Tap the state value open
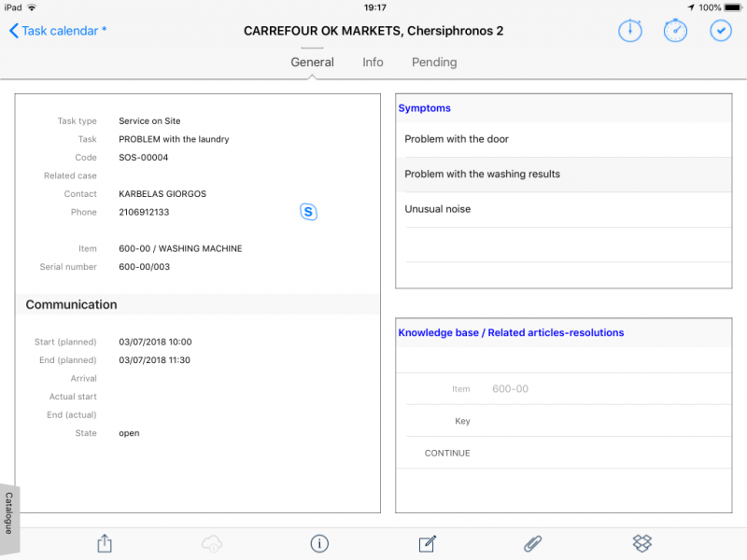This screenshot has width=747, height=560. click(x=129, y=433)
